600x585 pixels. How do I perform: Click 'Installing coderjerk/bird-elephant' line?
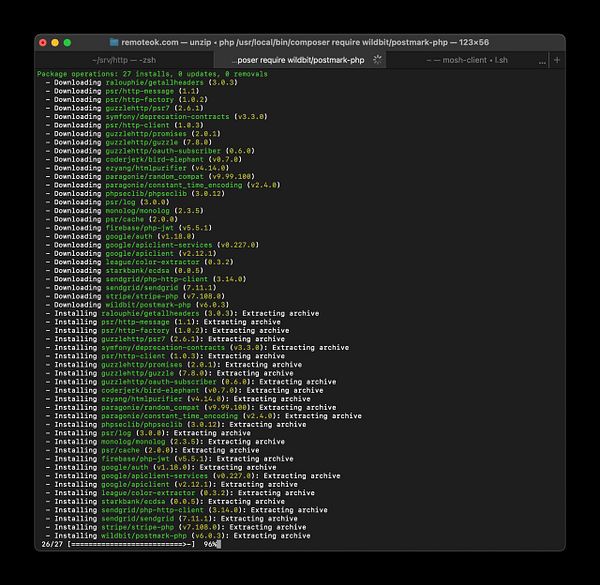[x=184, y=390]
